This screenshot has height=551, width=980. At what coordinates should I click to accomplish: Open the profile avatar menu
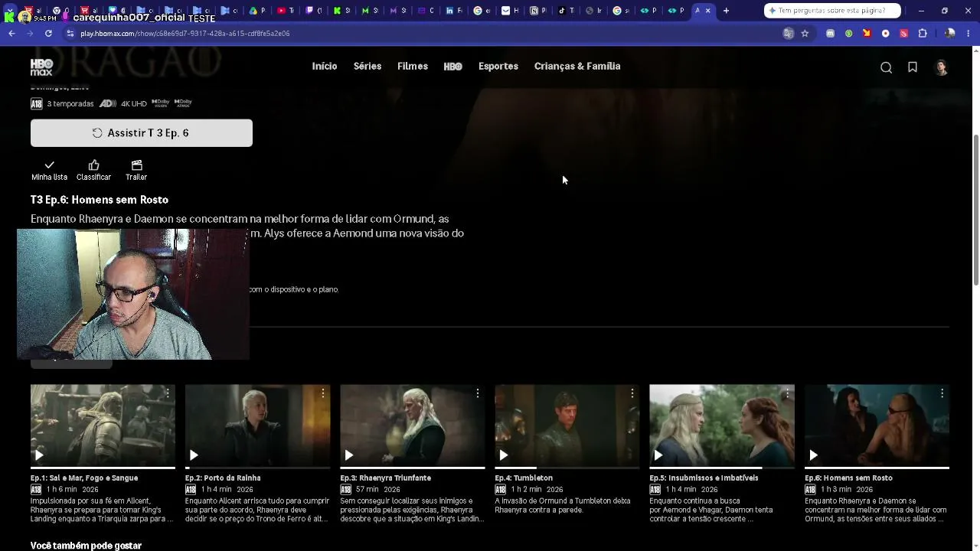point(942,67)
